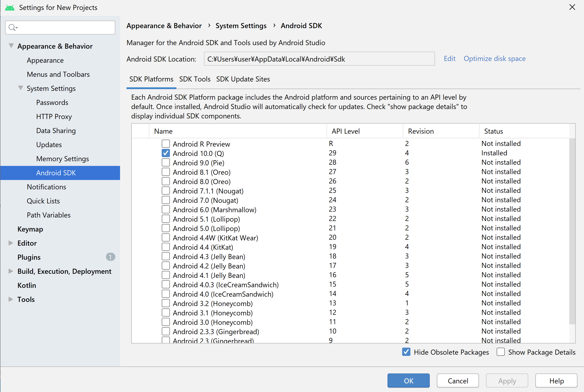The width and height of the screenshot is (584, 392).
Task: Check the Android 6.0 (Marshmallow) checkbox
Action: tap(166, 209)
